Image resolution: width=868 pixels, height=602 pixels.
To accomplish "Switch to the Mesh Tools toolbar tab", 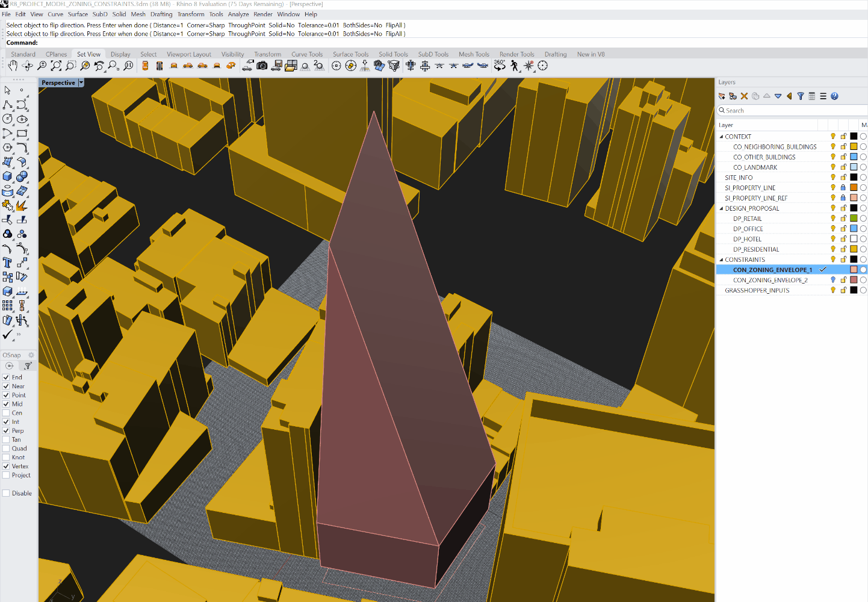I will [474, 54].
